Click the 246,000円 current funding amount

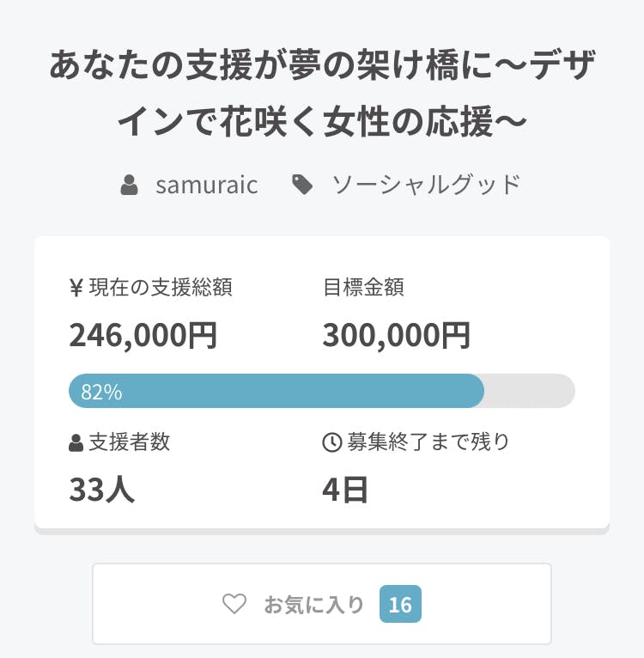[143, 334]
